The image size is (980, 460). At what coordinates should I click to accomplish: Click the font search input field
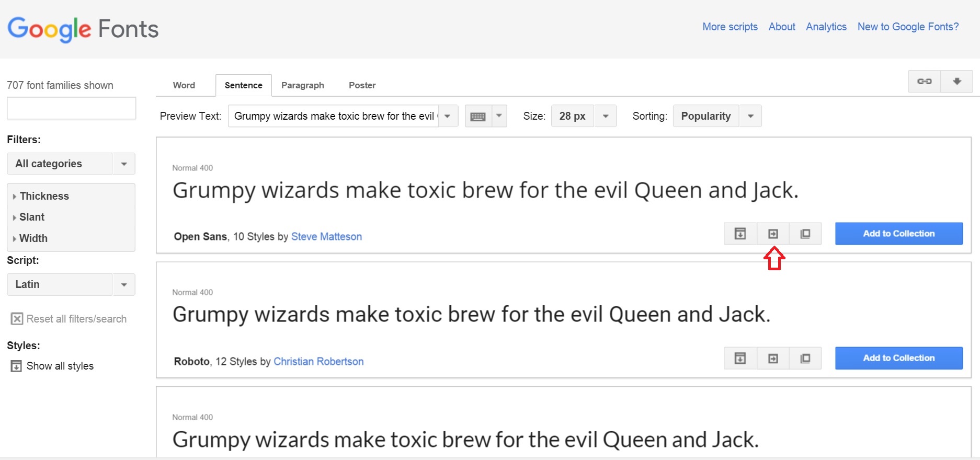[x=71, y=108]
